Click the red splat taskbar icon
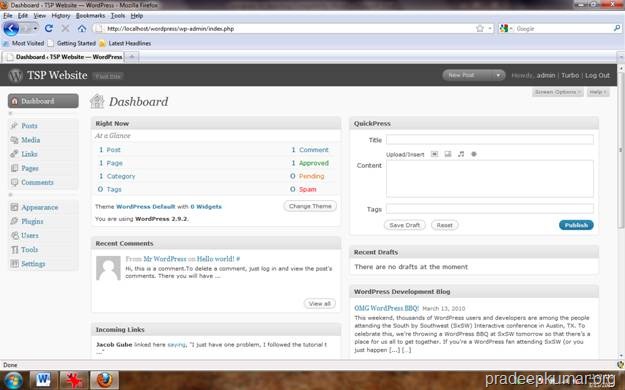The image size is (625, 390). (x=74, y=380)
